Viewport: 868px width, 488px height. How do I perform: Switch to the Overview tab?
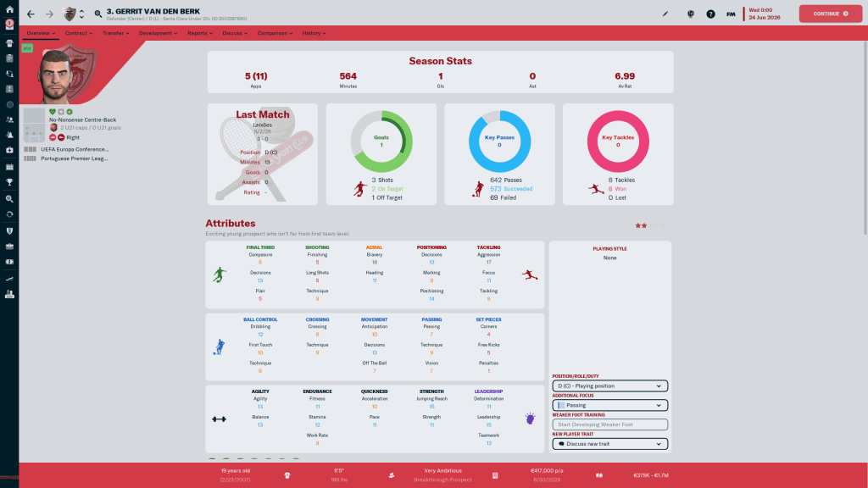click(41, 33)
